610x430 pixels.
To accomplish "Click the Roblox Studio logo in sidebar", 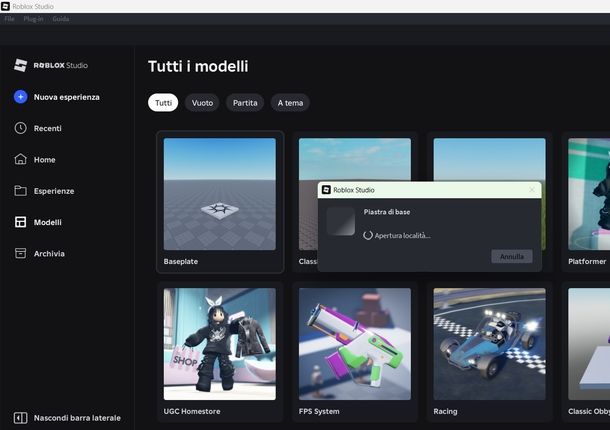I will coord(51,65).
